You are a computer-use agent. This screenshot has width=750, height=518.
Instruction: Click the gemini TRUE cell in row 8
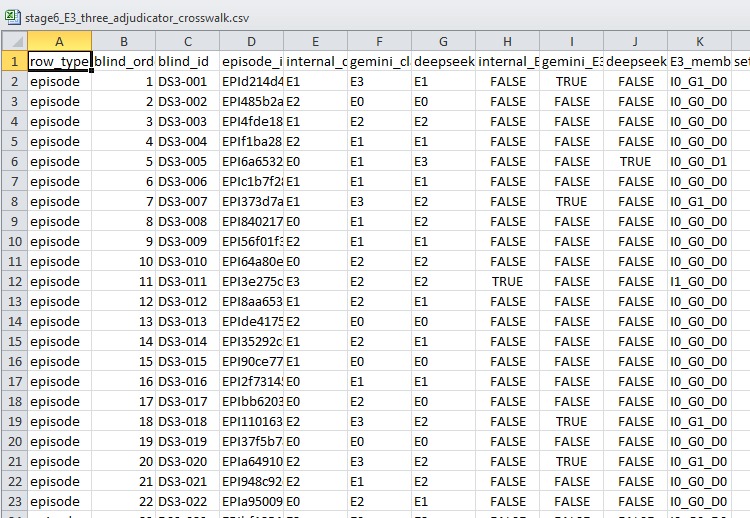(572, 201)
